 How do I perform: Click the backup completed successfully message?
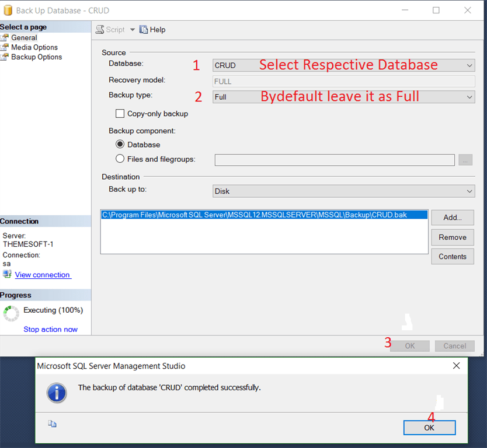pyautogui.click(x=169, y=387)
